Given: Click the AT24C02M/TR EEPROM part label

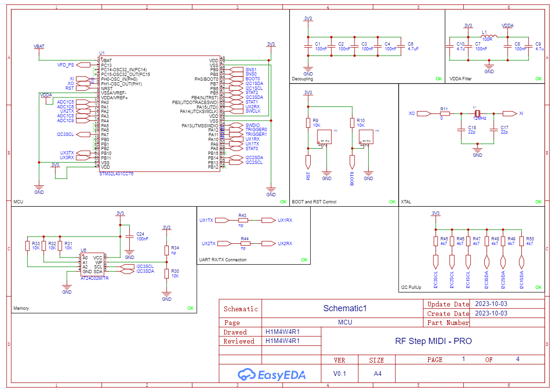Looking at the screenshot, I should (95, 278).
